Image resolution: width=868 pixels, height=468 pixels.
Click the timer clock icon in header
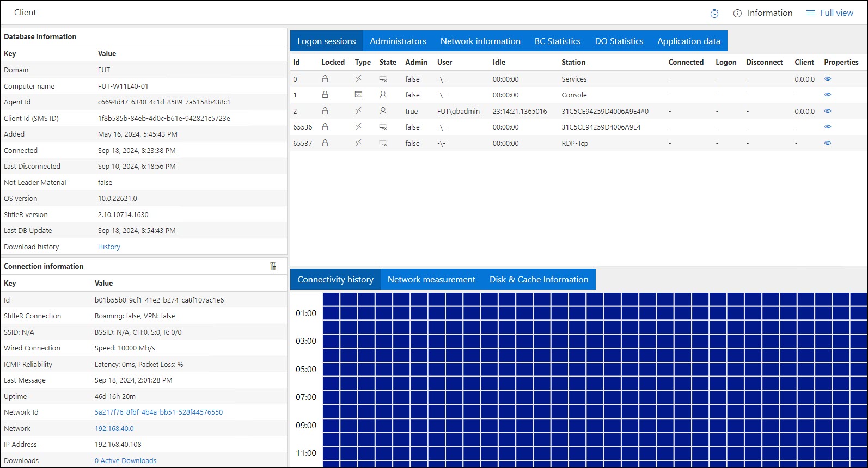point(714,14)
